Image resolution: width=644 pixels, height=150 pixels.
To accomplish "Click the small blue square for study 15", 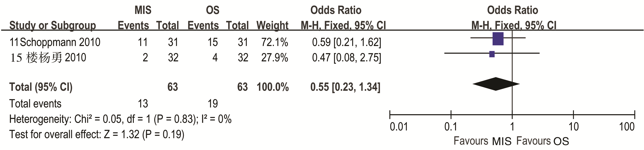I will (x=492, y=54).
